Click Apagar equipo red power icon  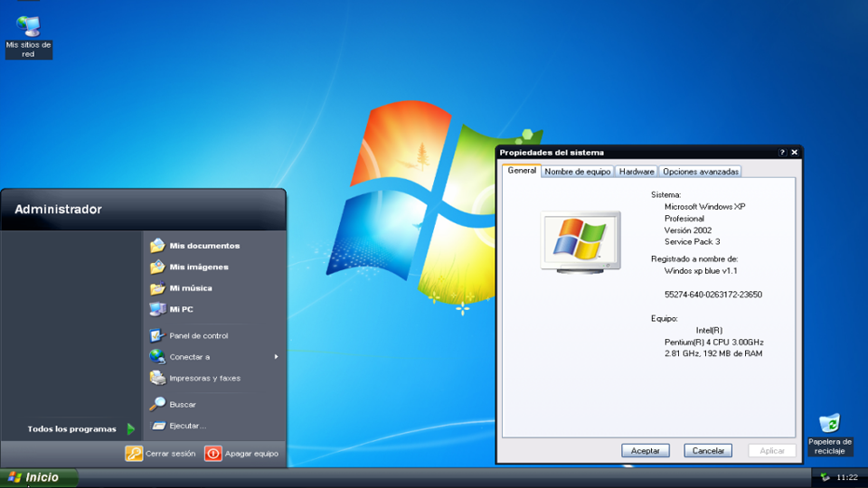click(x=213, y=453)
